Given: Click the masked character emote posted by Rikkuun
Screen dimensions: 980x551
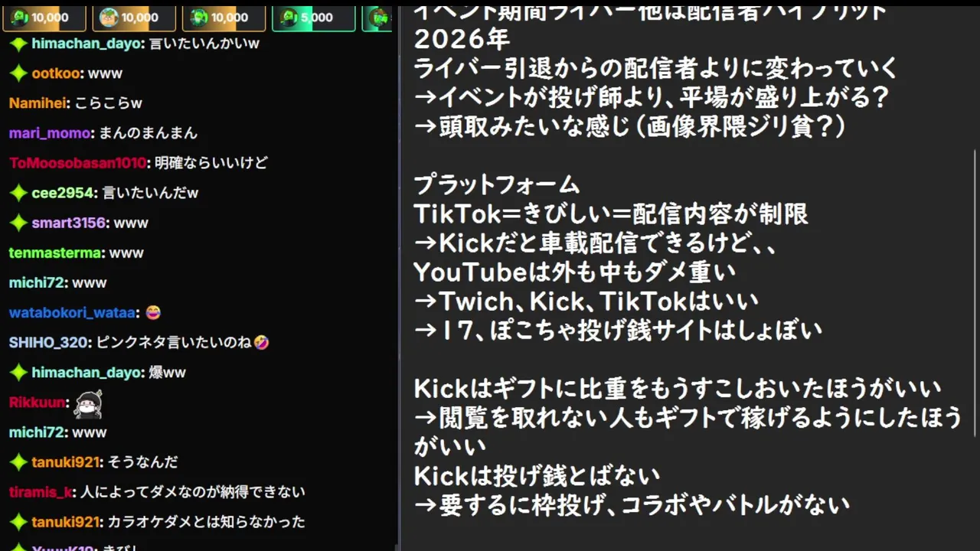Looking at the screenshot, I should pyautogui.click(x=88, y=403).
